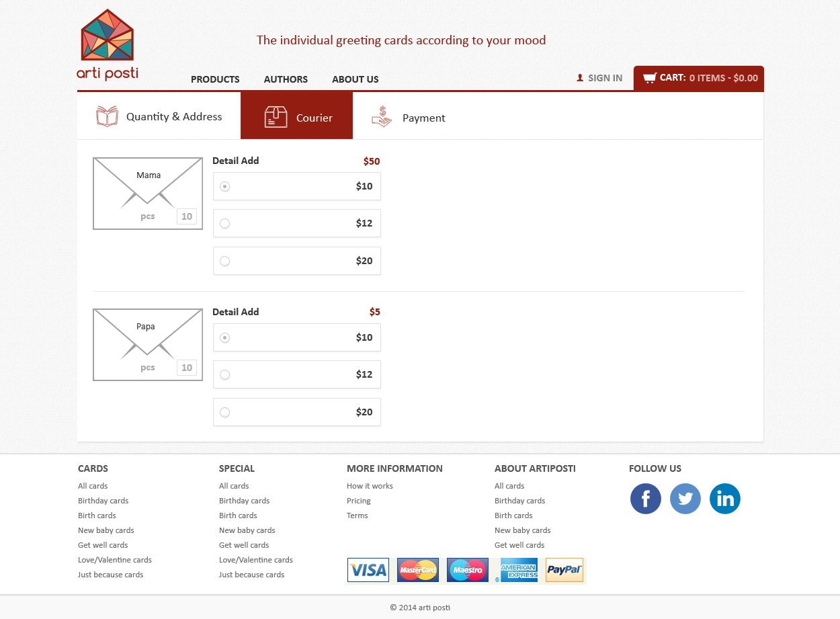
Task: Click the Visa payment logo
Action: click(x=368, y=570)
